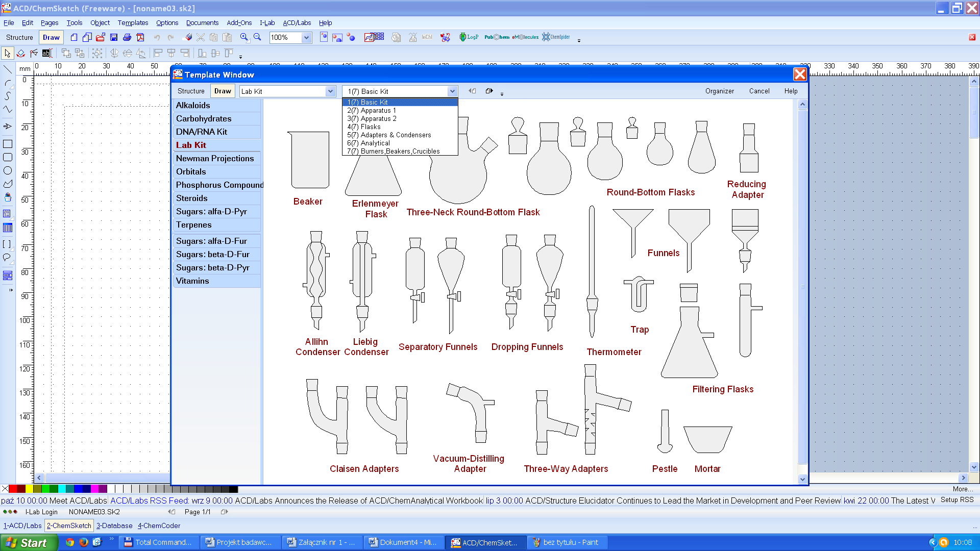Select the Rounded Rectangle tool
The height and width of the screenshot is (551, 980).
pyautogui.click(x=8, y=157)
